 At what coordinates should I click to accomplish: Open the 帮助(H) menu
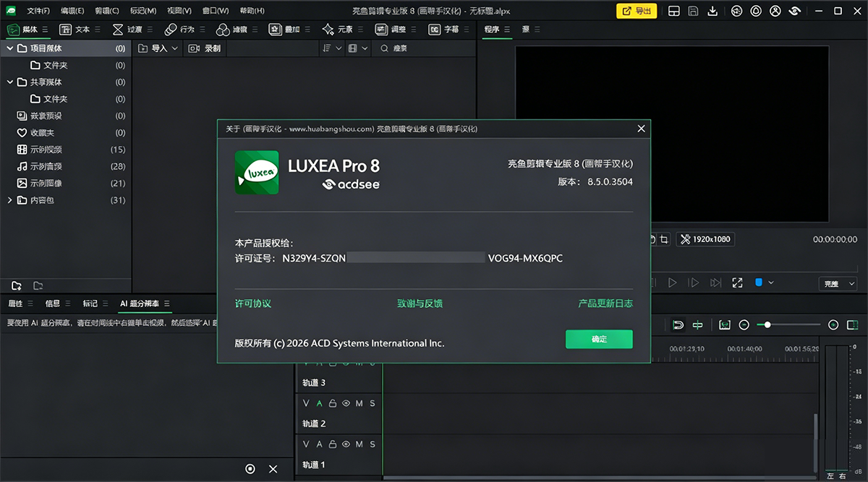click(x=251, y=11)
